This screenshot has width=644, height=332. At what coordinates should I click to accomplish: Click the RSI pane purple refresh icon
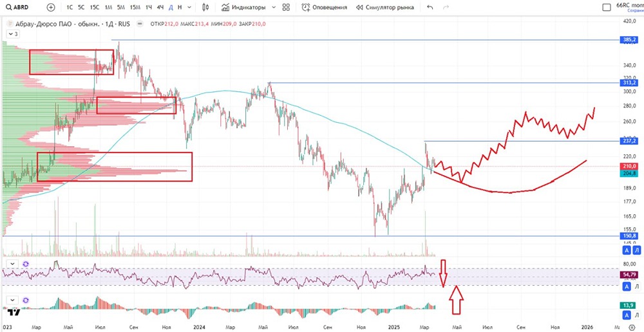click(x=26, y=263)
